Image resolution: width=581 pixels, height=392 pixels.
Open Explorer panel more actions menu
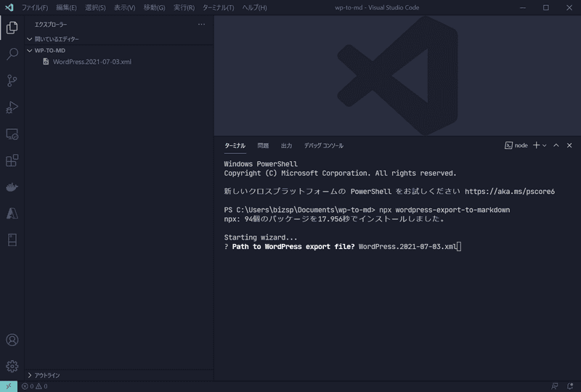coord(201,24)
